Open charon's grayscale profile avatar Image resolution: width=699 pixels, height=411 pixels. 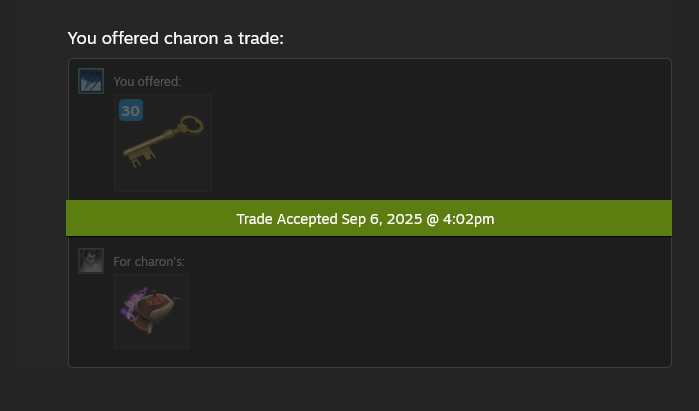click(x=91, y=261)
